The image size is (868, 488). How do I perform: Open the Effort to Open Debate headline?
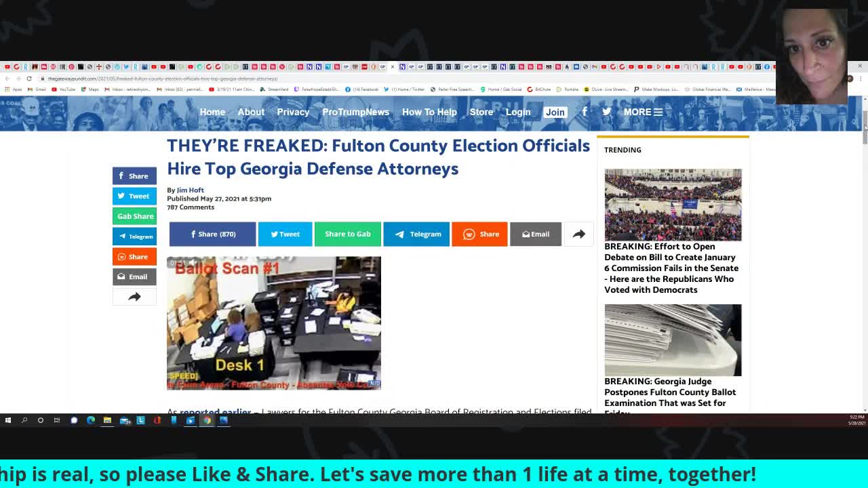point(671,268)
